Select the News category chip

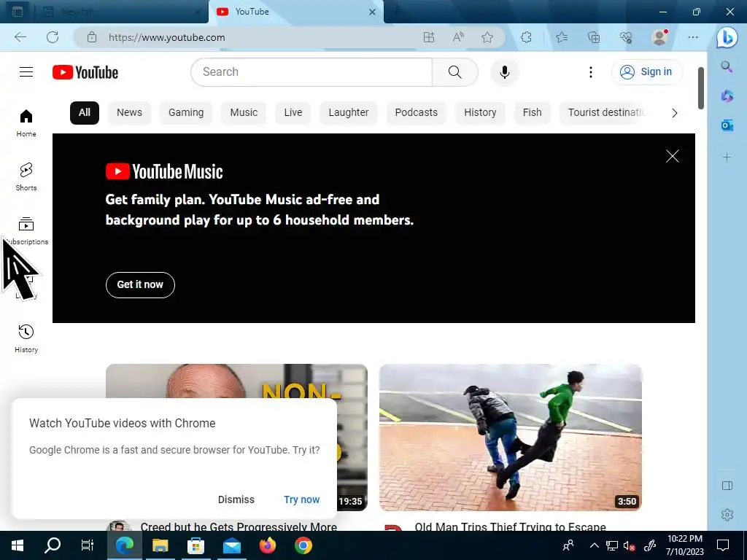129,113
